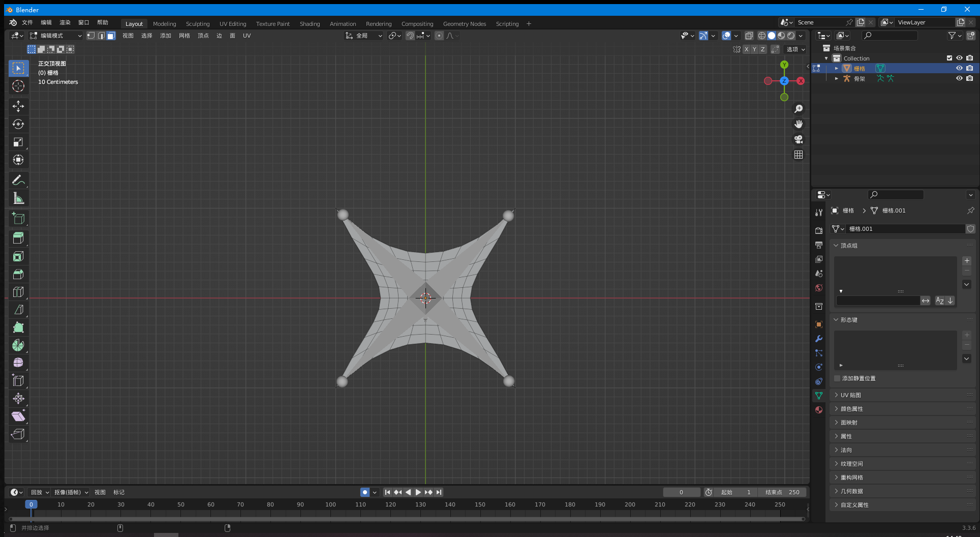980x537 pixels.
Task: Select the Shrink/Fatten tool
Action: tap(18, 398)
